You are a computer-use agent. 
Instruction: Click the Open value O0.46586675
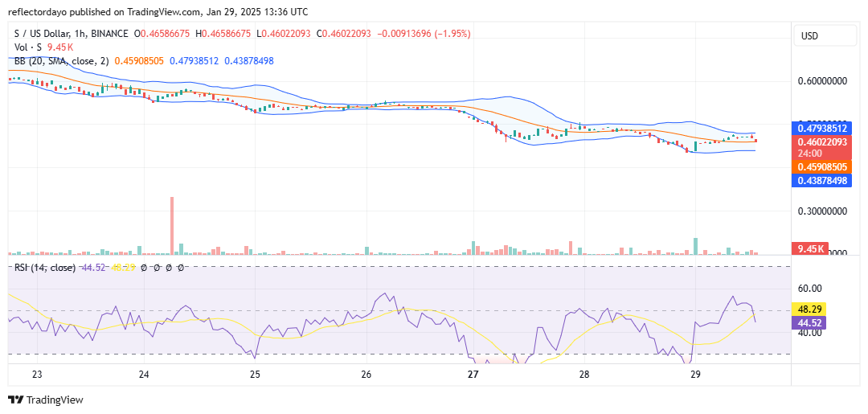(x=162, y=34)
